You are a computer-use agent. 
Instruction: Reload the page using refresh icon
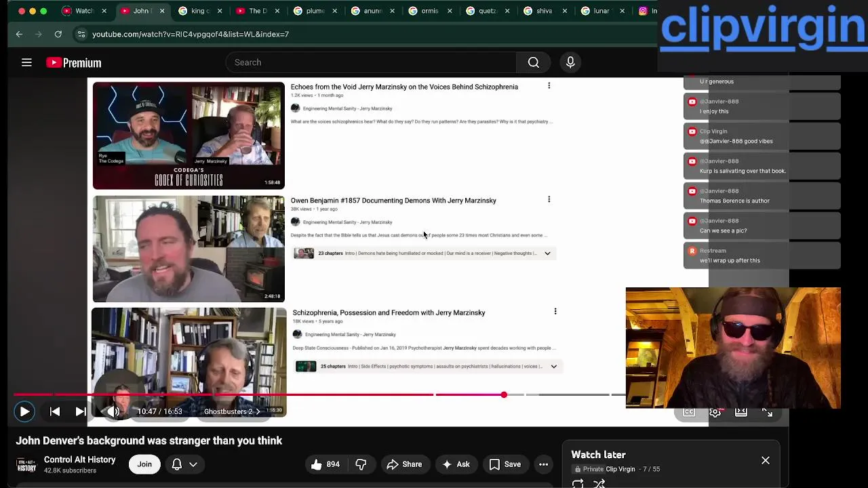pos(58,34)
